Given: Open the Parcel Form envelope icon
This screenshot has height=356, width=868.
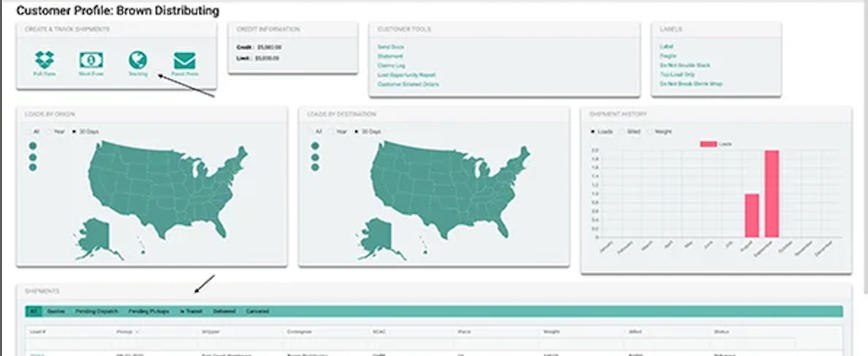Looking at the screenshot, I should (184, 61).
